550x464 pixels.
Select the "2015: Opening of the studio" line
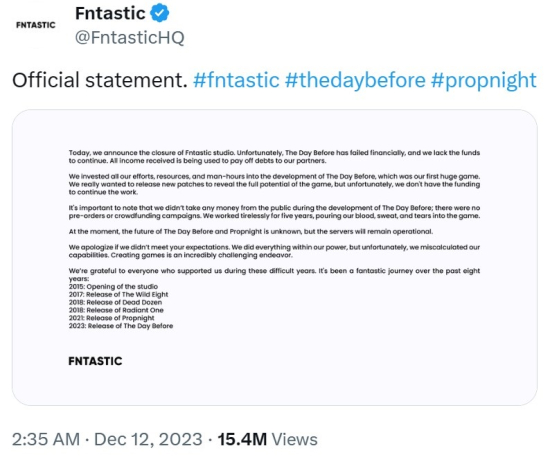pyautogui.click(x=113, y=287)
